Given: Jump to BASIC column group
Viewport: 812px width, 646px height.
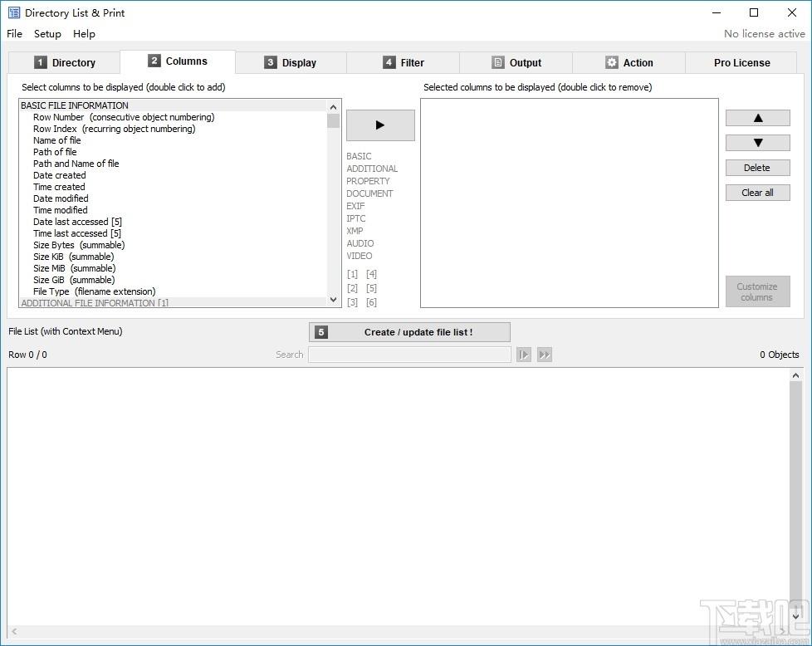Looking at the screenshot, I should pos(359,156).
